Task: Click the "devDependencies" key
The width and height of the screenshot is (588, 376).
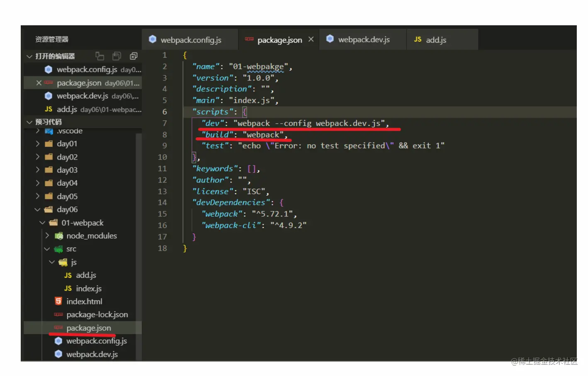Action: pyautogui.click(x=231, y=203)
